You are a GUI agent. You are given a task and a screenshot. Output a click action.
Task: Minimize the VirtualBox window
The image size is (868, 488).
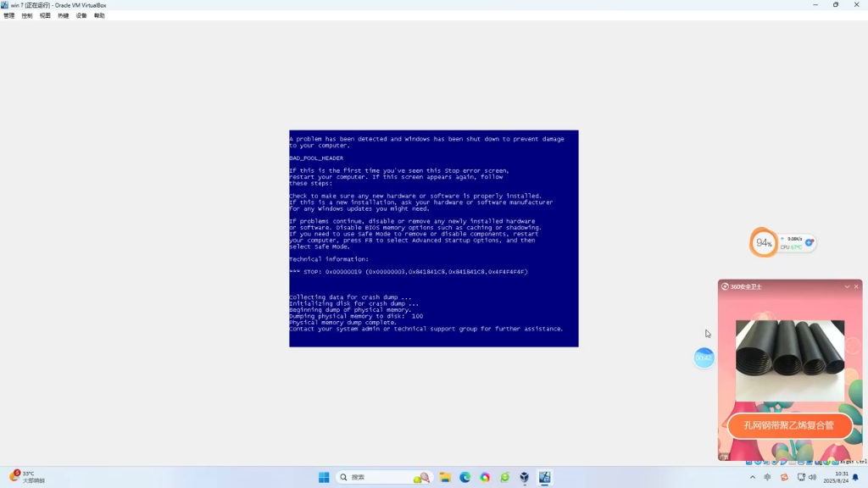tap(815, 5)
